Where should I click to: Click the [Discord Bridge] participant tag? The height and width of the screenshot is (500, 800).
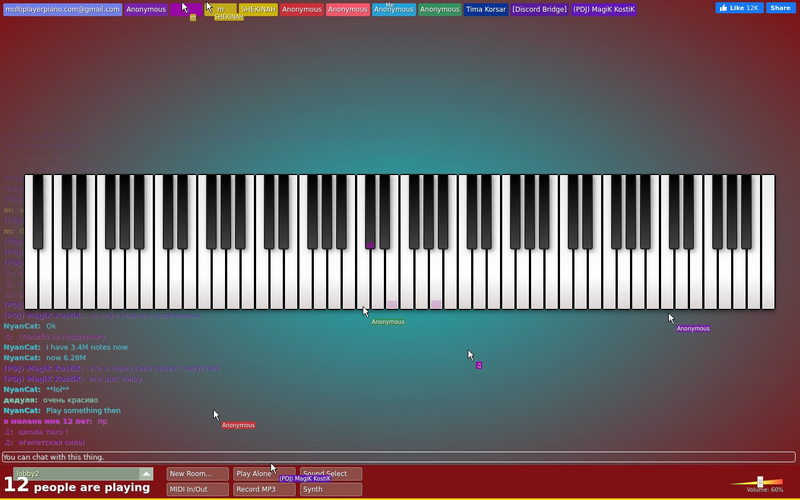point(539,9)
